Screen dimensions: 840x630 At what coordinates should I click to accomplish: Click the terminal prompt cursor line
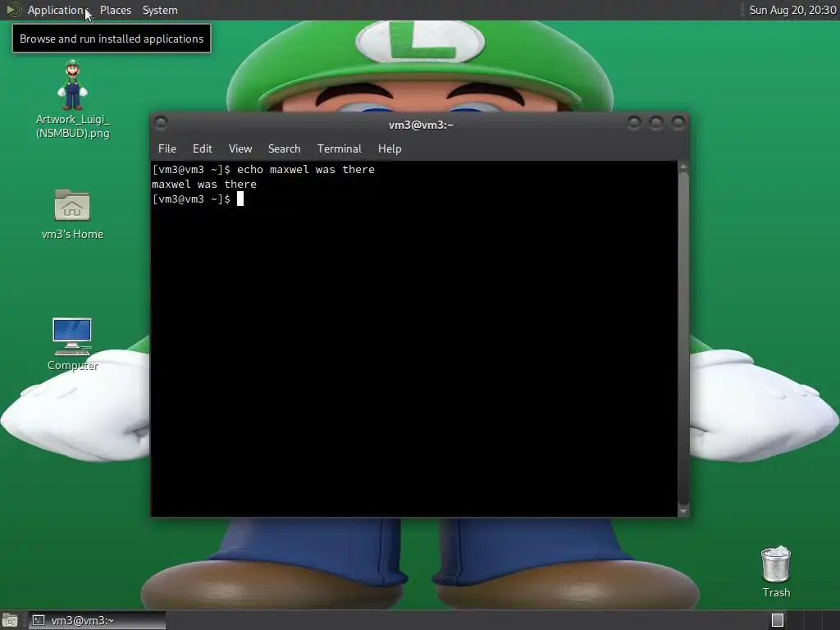[x=198, y=199]
